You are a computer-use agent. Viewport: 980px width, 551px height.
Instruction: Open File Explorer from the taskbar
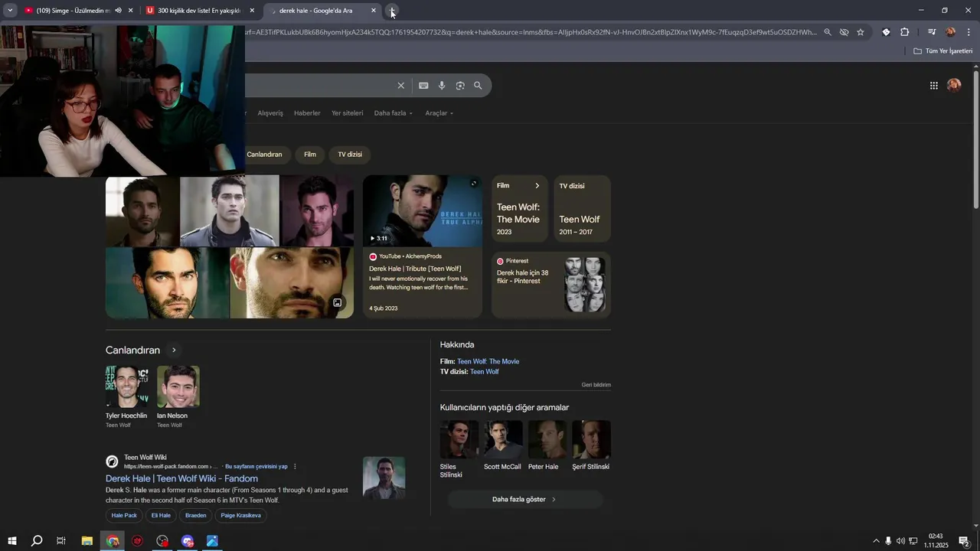(x=87, y=541)
